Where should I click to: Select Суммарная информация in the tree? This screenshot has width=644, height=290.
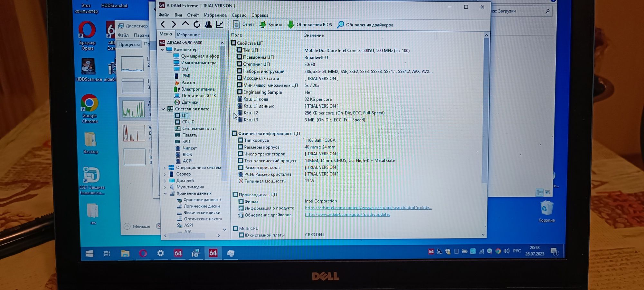coord(196,56)
